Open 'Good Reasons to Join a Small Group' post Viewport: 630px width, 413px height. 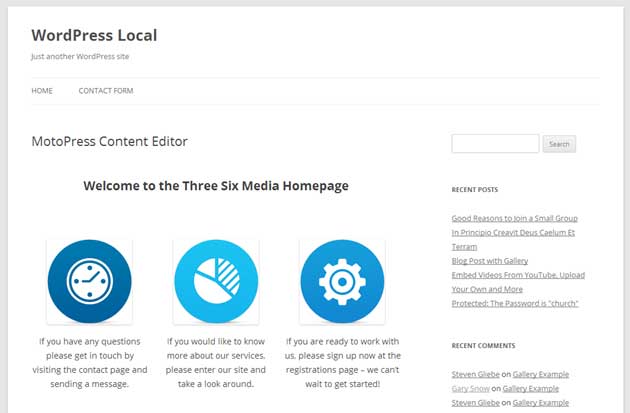[515, 218]
